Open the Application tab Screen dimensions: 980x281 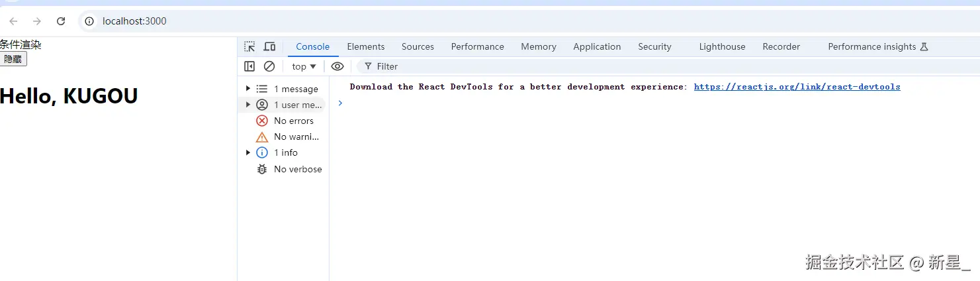tap(597, 46)
